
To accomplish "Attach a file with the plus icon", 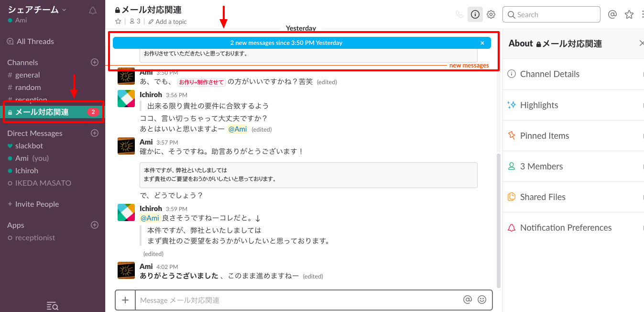I will 125,300.
